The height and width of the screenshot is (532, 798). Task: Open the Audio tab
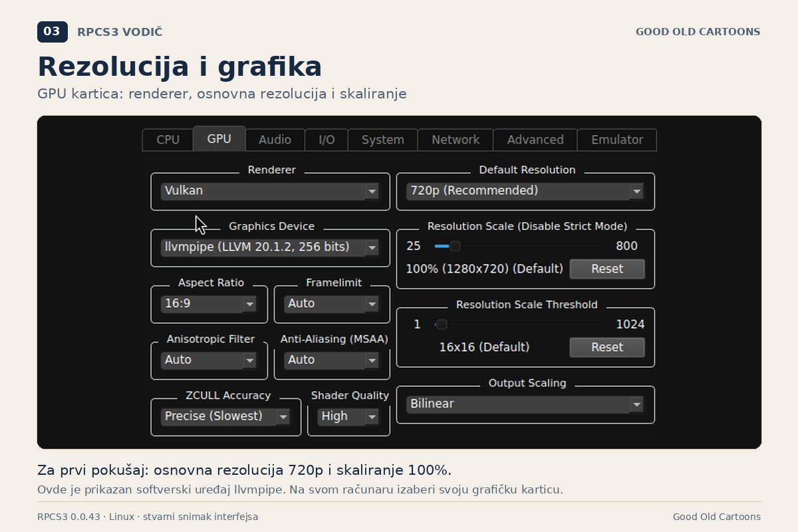click(275, 140)
